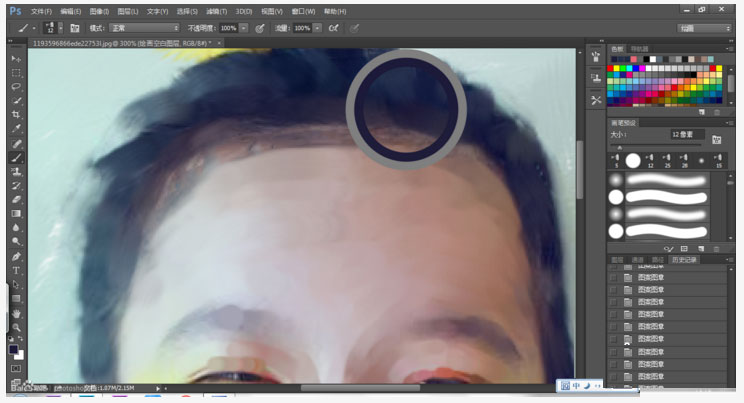The width and height of the screenshot is (744, 403).
Task: Select the Clone Stamp tool
Action: [16, 171]
